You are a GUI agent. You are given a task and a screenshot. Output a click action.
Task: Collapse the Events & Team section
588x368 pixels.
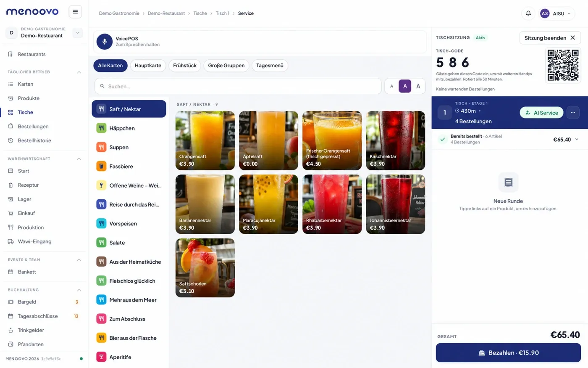pyautogui.click(x=79, y=260)
